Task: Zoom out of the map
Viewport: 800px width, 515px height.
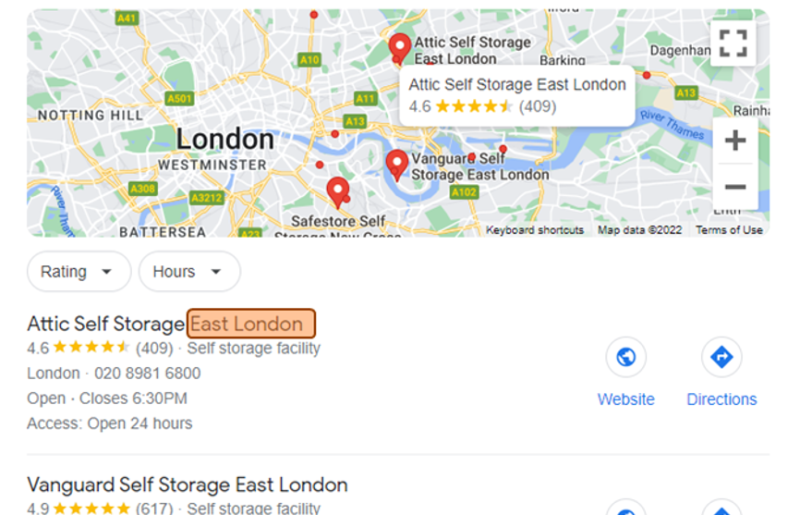Action: (x=735, y=186)
